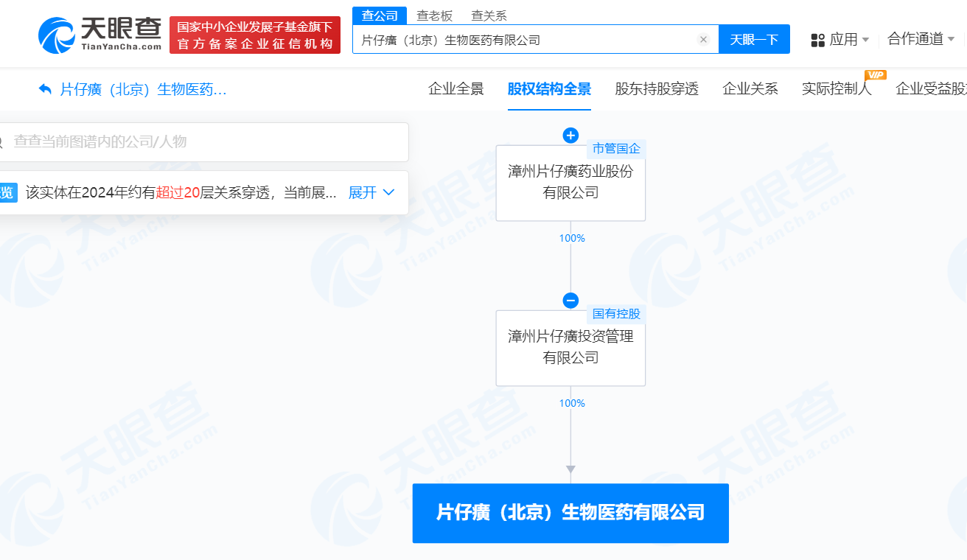The image size is (967, 560).
Task: Open the 应用 apps grid icon
Action: pos(817,40)
